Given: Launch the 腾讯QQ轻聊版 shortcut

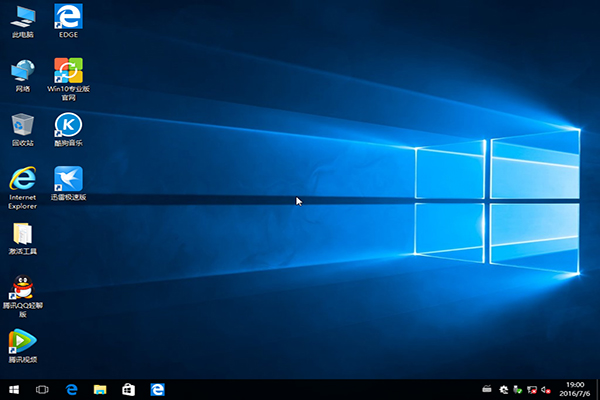Looking at the screenshot, I should point(22,288).
